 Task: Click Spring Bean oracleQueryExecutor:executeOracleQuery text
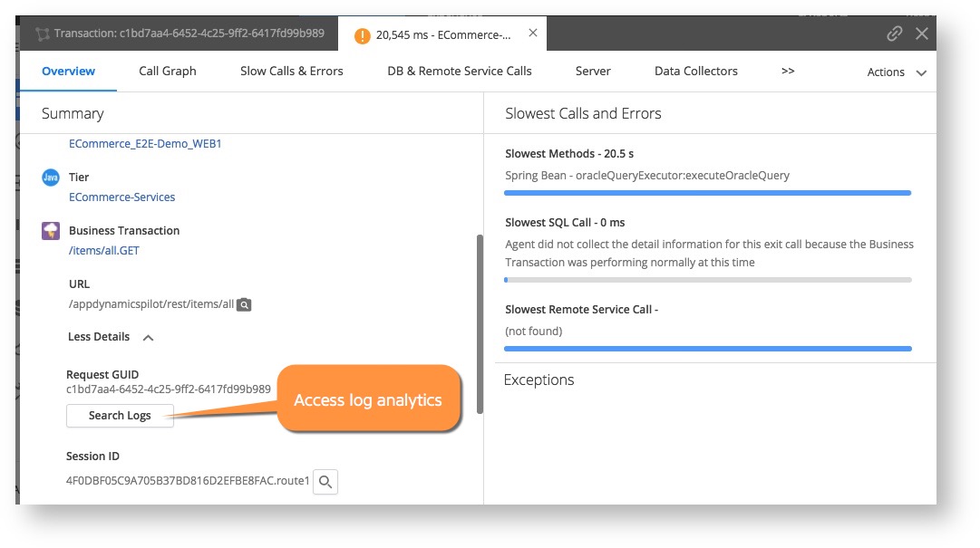[x=647, y=176]
